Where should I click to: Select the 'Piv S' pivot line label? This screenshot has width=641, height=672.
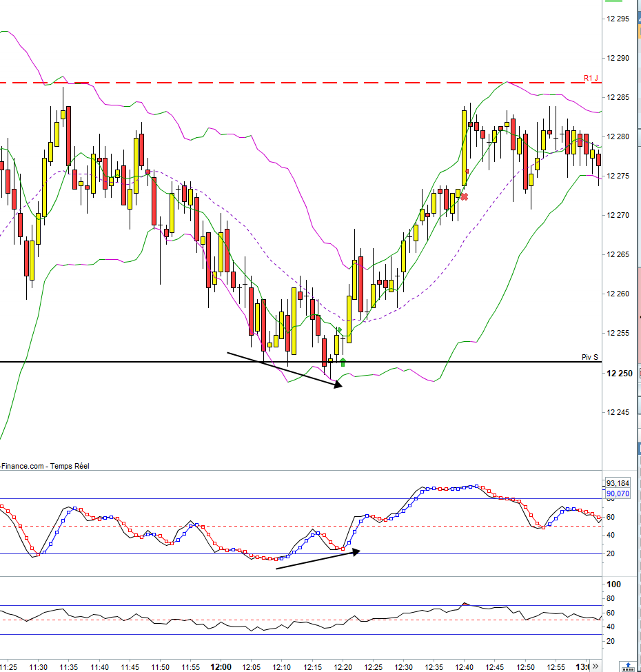point(589,357)
